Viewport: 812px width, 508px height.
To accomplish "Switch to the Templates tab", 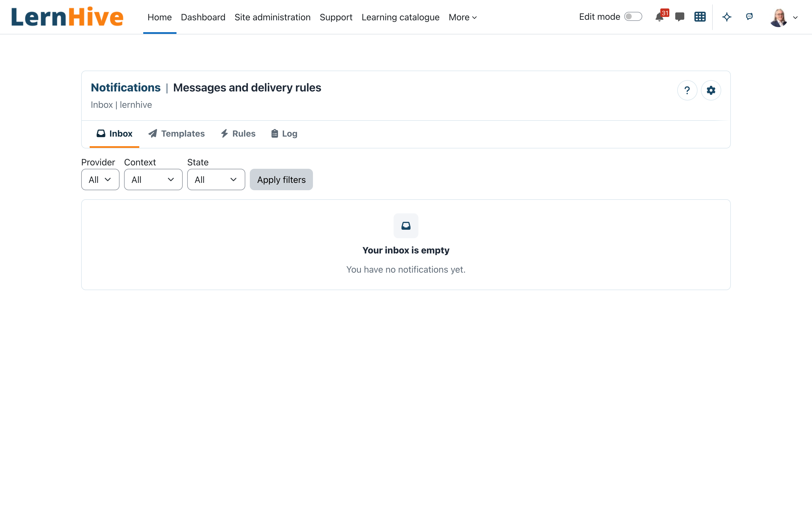I will point(176,134).
